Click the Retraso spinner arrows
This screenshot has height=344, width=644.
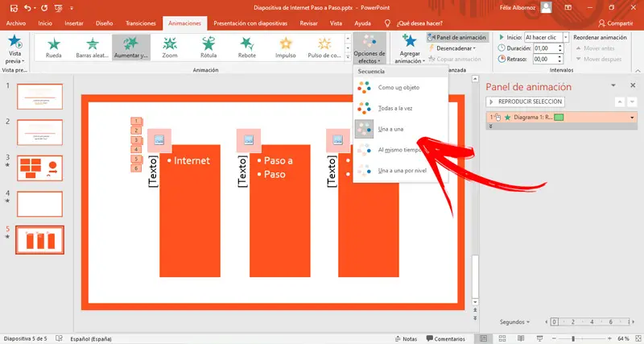tap(560, 59)
